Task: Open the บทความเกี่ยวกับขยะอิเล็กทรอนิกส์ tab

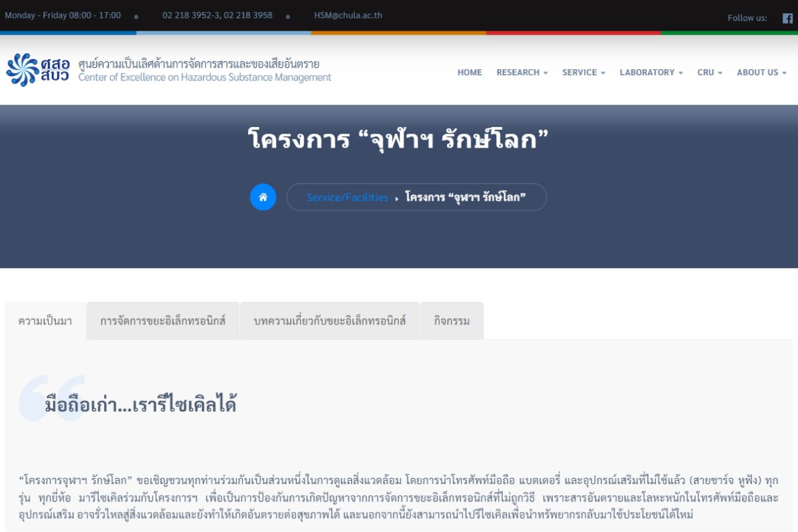Action: coord(330,321)
